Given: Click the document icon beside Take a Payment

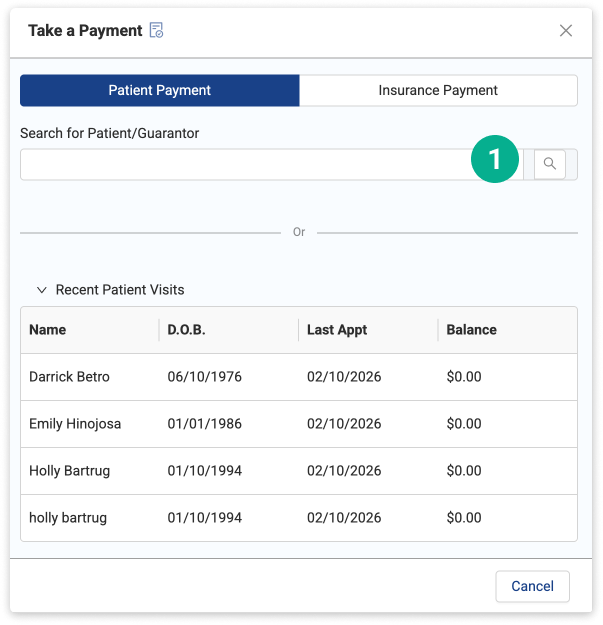Looking at the screenshot, I should [156, 31].
